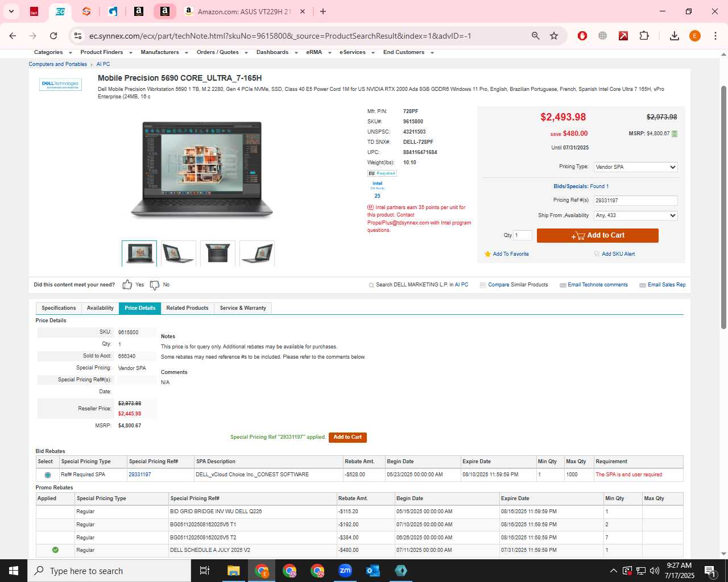This screenshot has width=728, height=582.
Task: Expand the Categories menu
Action: pyautogui.click(x=53, y=52)
